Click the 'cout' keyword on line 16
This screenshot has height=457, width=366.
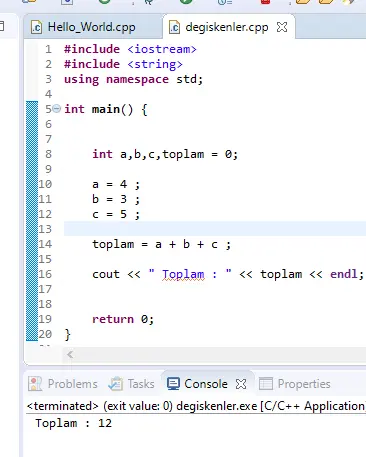pyautogui.click(x=106, y=274)
